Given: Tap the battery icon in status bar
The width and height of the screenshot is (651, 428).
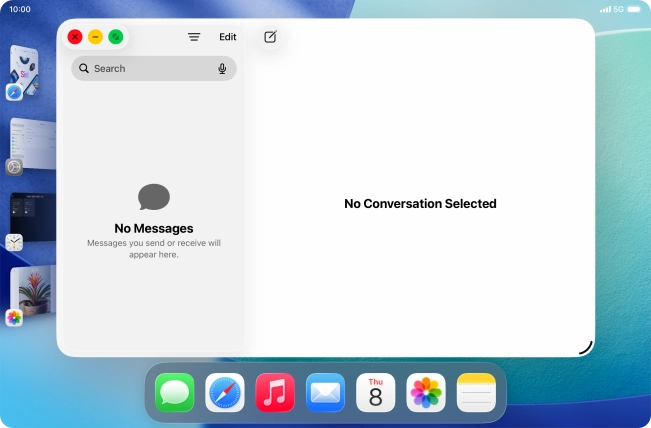Looking at the screenshot, I should coord(634,9).
